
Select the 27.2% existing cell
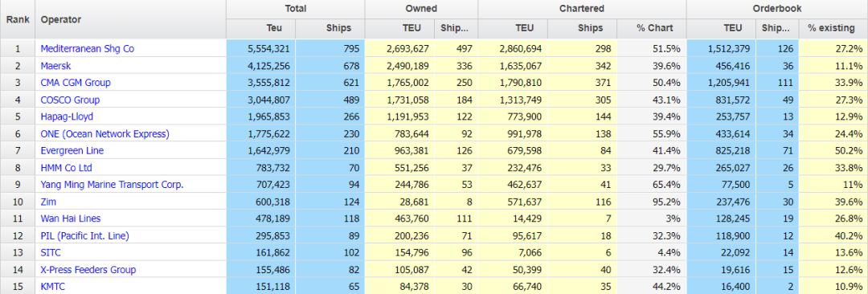coord(833,49)
